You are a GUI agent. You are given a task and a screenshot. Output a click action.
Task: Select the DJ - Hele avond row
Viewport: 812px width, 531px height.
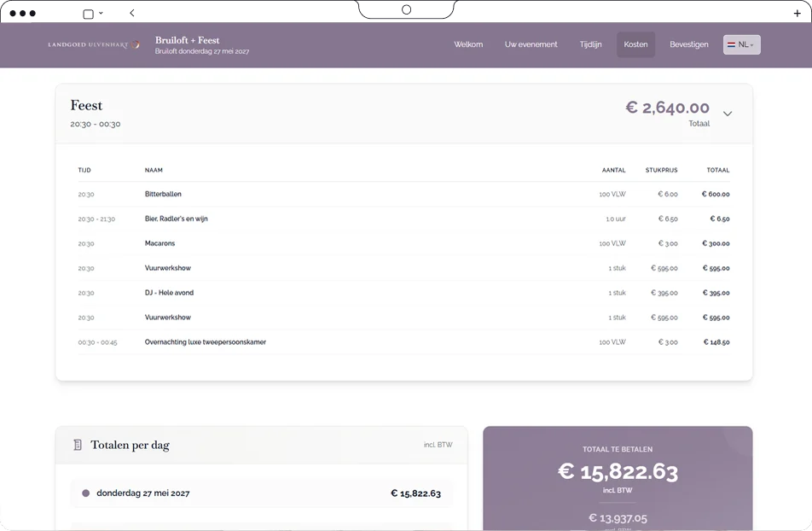(x=404, y=293)
